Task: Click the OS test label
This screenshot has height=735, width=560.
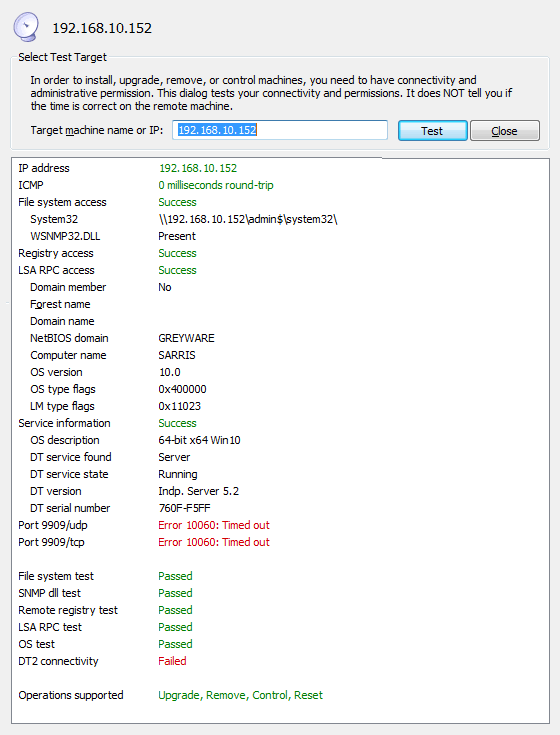Action: pyautogui.click(x=36, y=644)
